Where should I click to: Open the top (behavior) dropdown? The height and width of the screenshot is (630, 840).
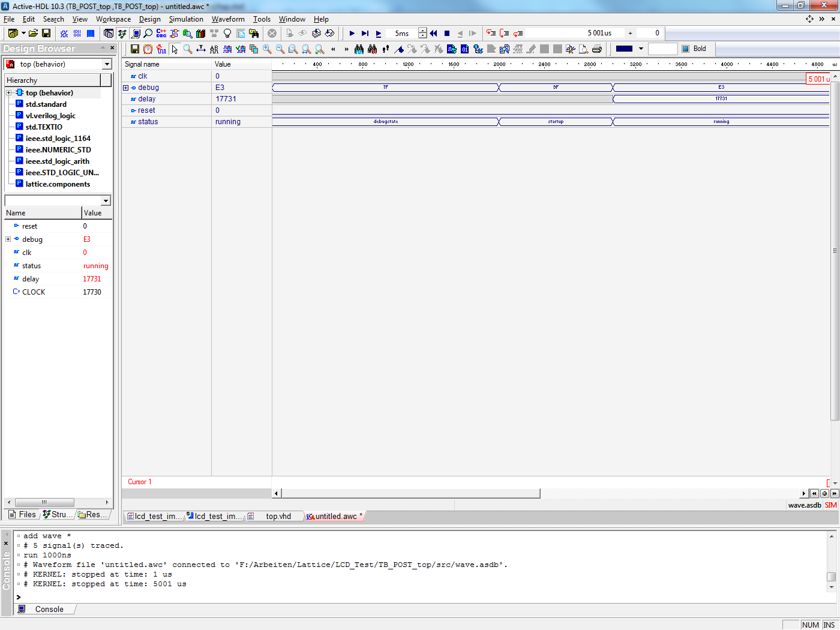[107, 64]
